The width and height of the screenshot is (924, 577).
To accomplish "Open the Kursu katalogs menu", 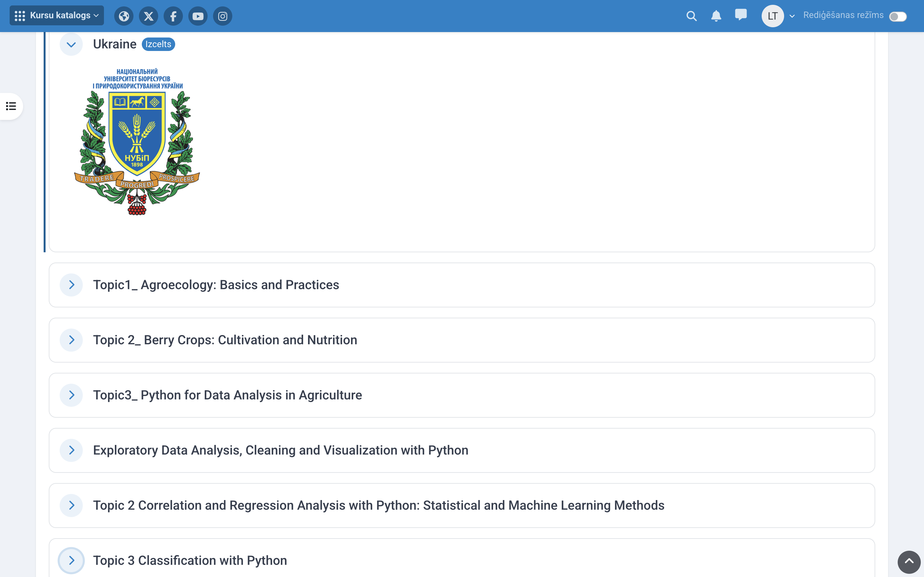I will [56, 16].
